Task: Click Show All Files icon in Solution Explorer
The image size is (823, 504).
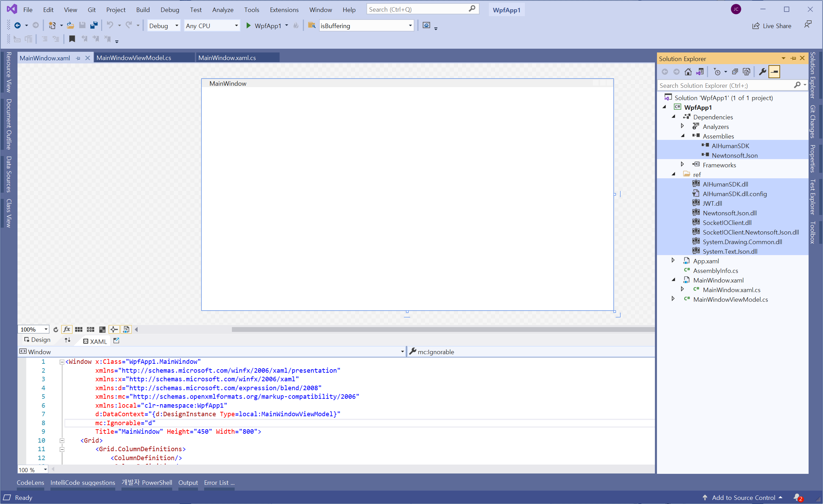Action: (746, 72)
